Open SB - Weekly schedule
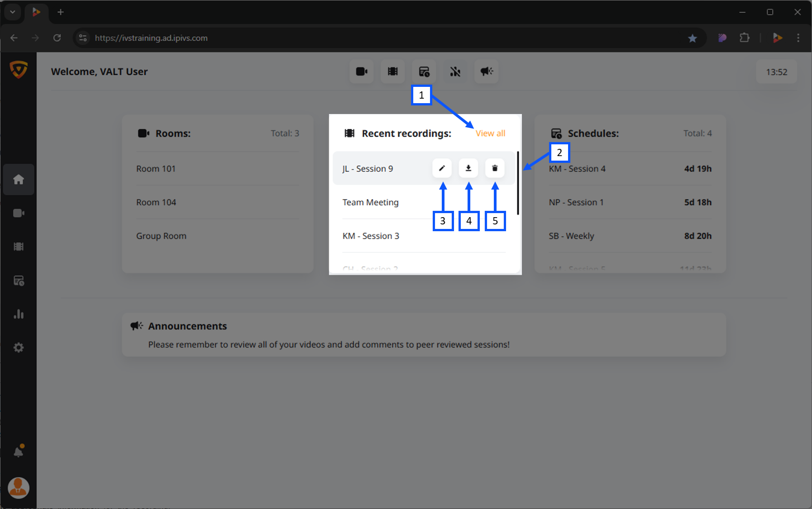Viewport: 812px width, 509px height. tap(630, 236)
